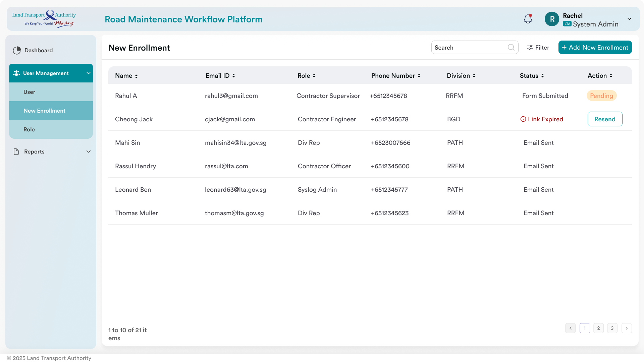Click the Land Transport Authority logo
The height and width of the screenshot is (362, 644).
click(44, 19)
